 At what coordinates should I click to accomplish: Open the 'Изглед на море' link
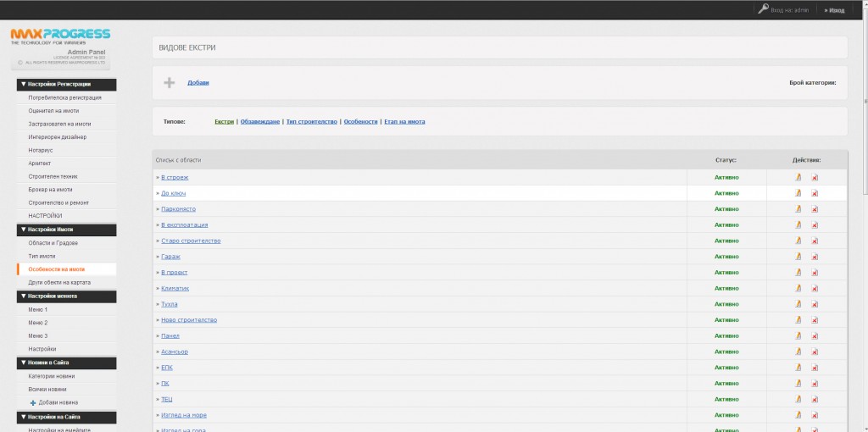click(x=184, y=415)
